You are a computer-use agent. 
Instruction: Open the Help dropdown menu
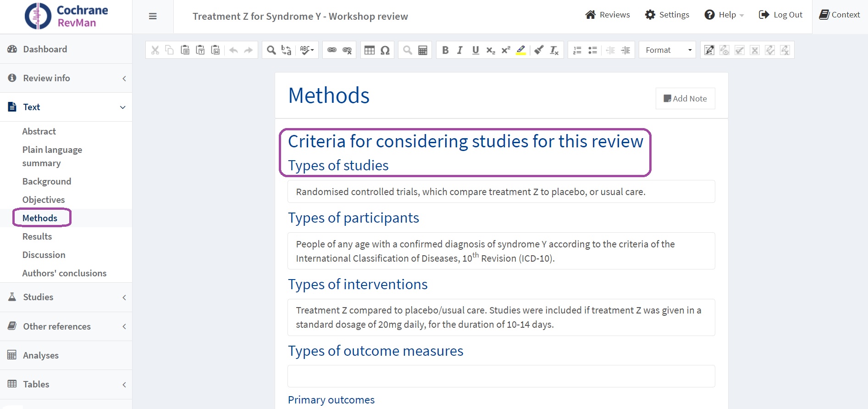pos(724,15)
